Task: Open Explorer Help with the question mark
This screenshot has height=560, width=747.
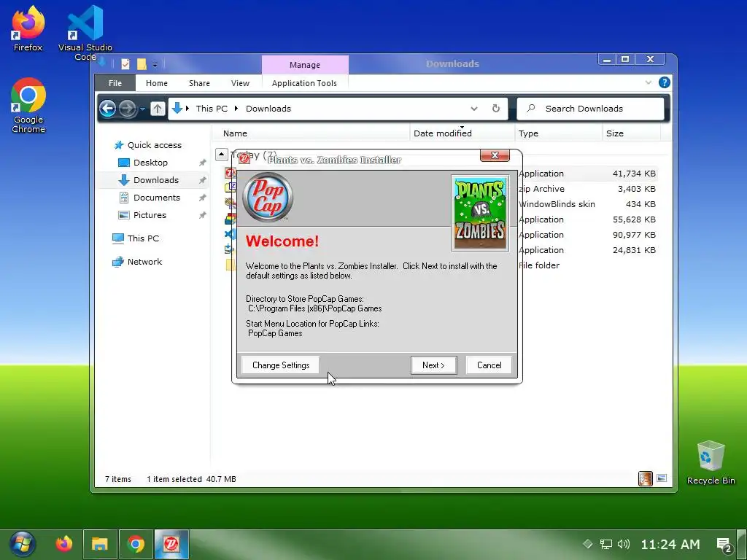Action: [664, 82]
